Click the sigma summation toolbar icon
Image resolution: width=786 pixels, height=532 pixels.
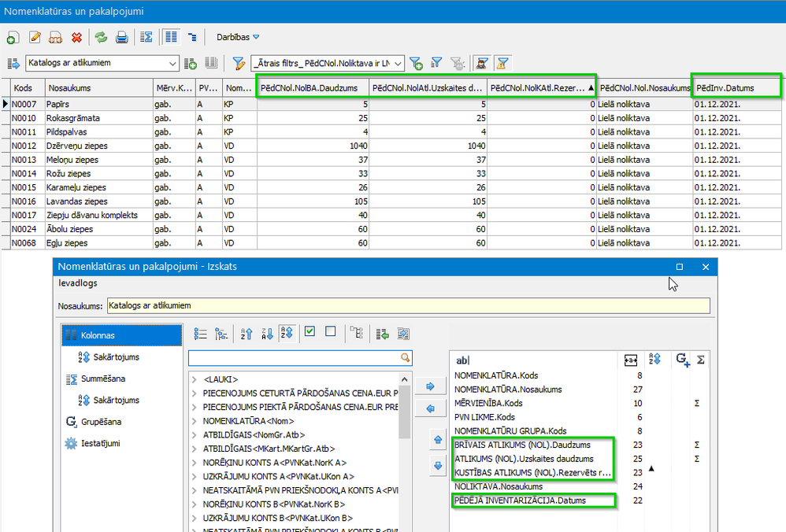pyautogui.click(x=146, y=37)
